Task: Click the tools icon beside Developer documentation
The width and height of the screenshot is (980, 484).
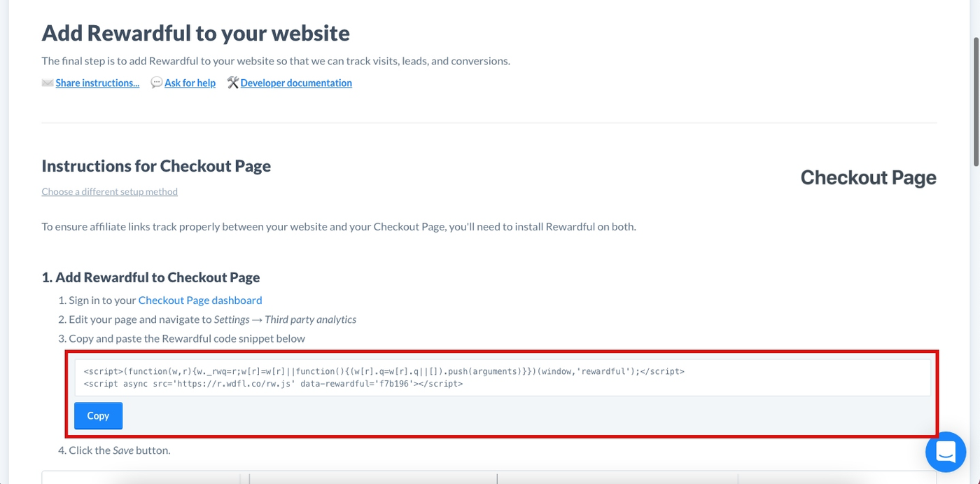Action: (x=233, y=83)
